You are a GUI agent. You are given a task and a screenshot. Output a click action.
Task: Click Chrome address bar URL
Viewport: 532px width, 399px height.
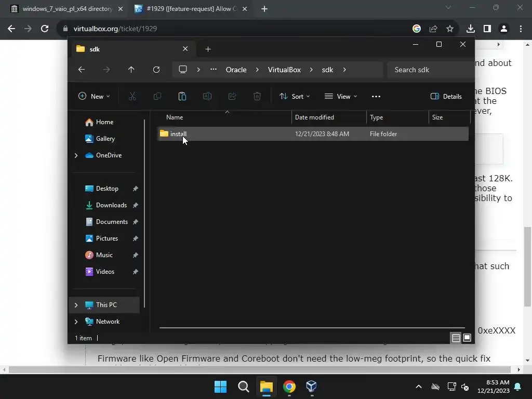pyautogui.click(x=115, y=29)
